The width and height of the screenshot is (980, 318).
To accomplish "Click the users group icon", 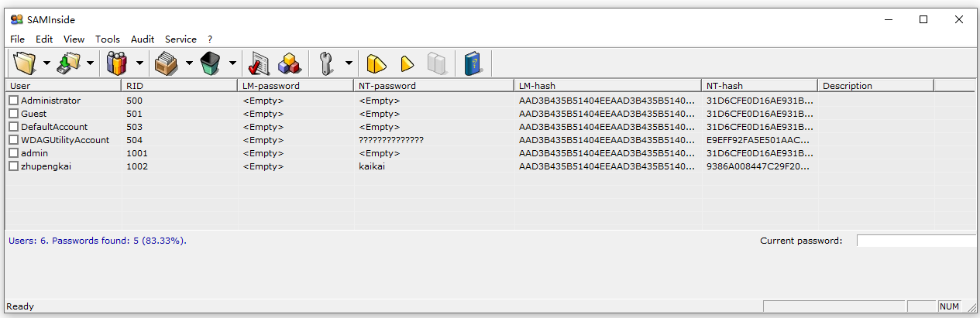I will click(118, 63).
